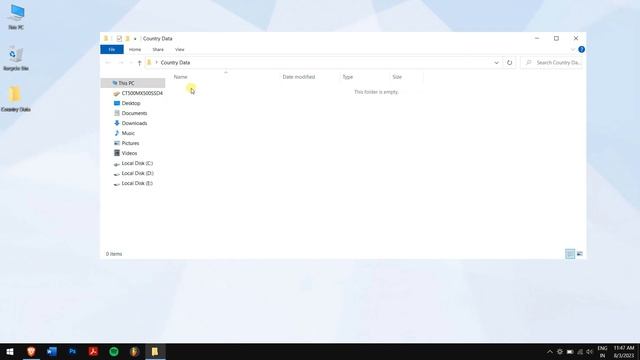640x360 pixels.
Task: Click the File Explorer taskbar icon
Action: coord(155,351)
